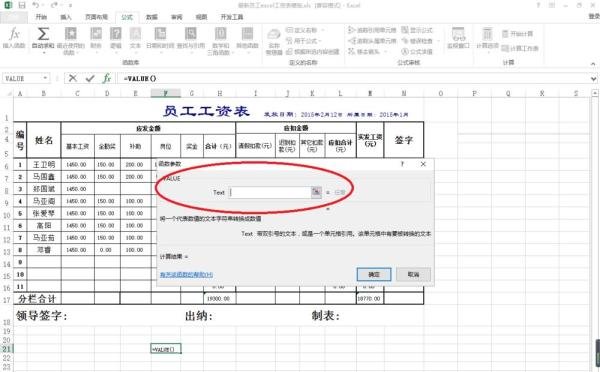The image size is (600, 372).
Task: Click the OK (确定) button in the dialog
Action: 374,274
